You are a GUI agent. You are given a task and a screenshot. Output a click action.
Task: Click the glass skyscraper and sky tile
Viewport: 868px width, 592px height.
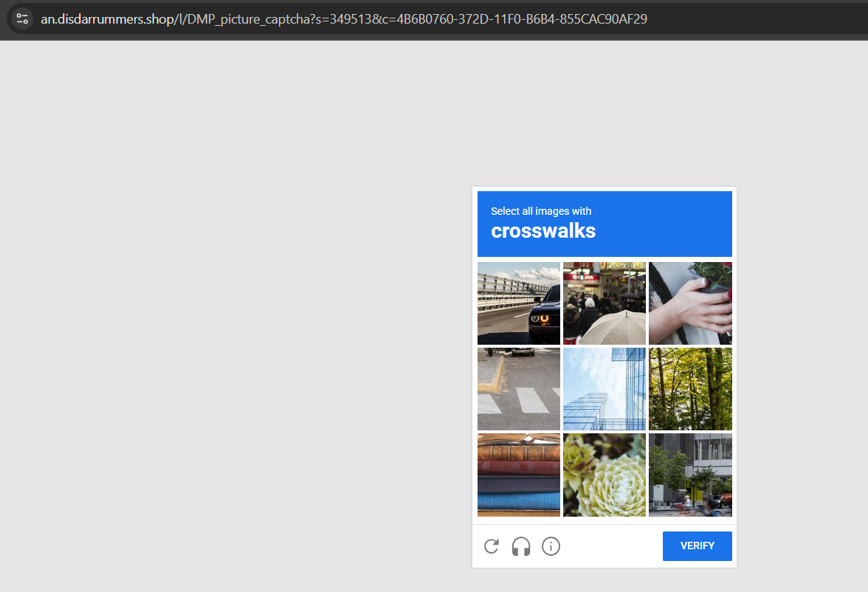[604, 389]
